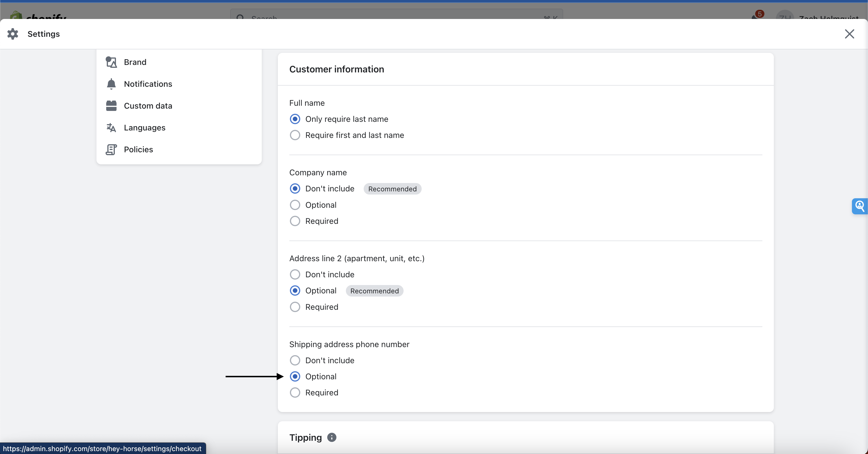Click the Brand icon in the sidebar
The image size is (868, 454).
[111, 62]
